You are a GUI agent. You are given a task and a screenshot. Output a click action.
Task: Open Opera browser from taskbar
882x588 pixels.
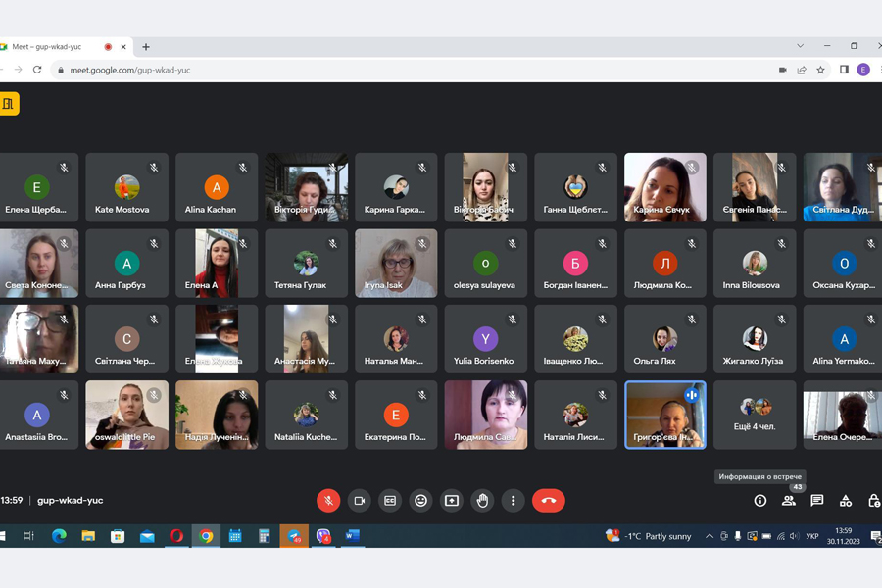(176, 536)
